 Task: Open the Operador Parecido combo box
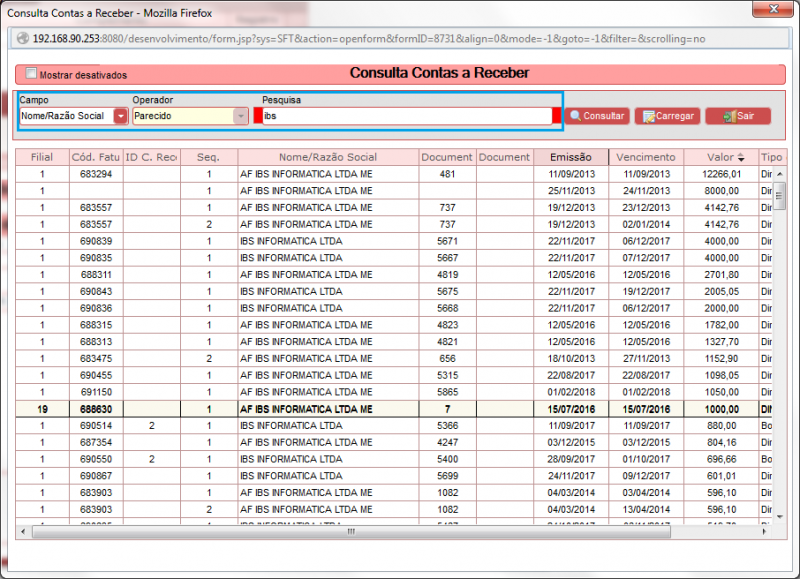[190, 116]
